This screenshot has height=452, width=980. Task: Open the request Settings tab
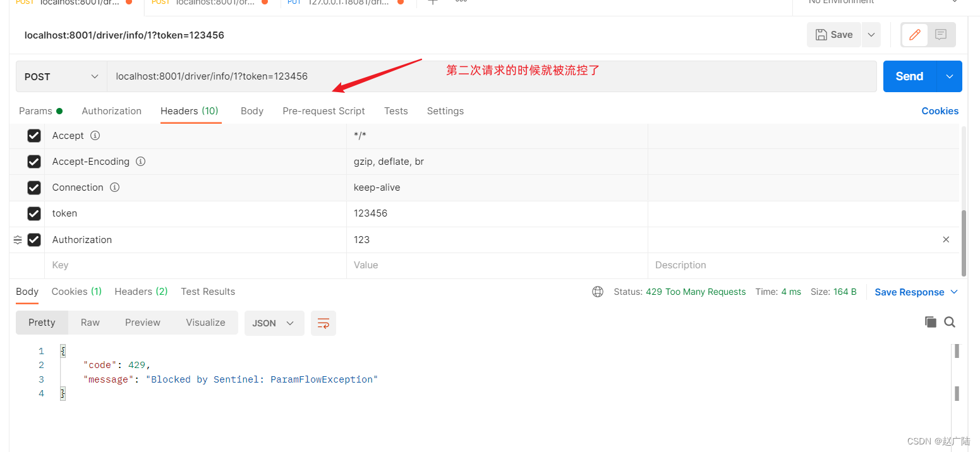pos(445,110)
